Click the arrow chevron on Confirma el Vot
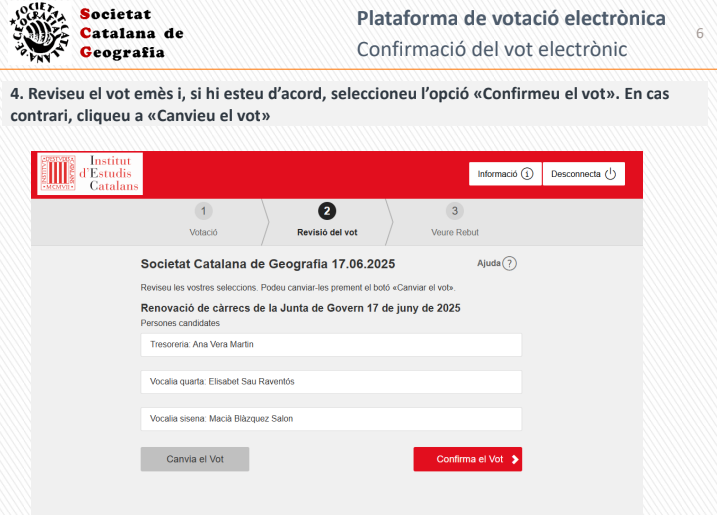Viewport: 717px width, 515px height. [x=515, y=459]
